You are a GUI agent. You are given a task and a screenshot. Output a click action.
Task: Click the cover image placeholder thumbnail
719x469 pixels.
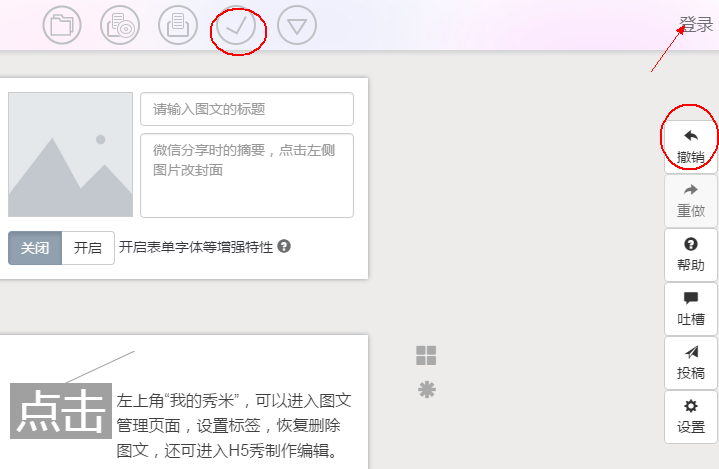click(x=71, y=154)
